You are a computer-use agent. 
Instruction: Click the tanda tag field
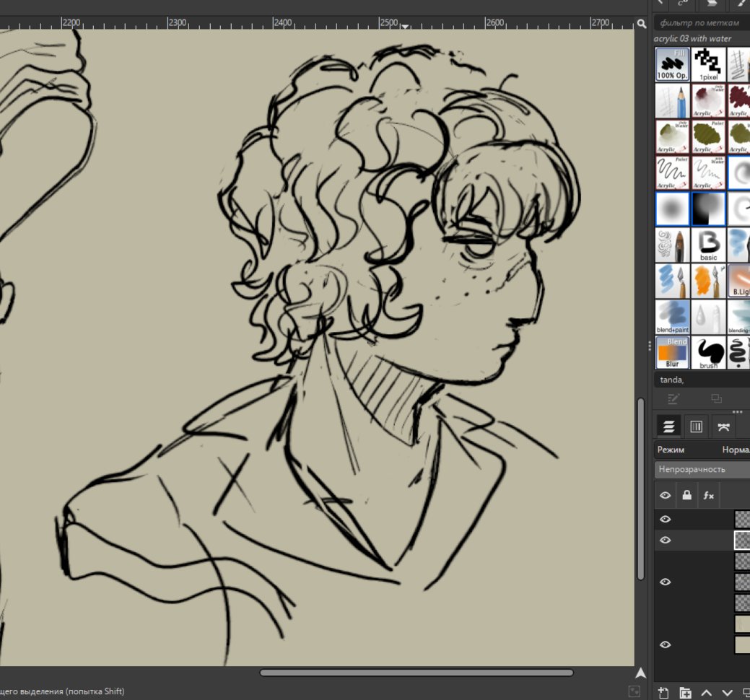pyautogui.click(x=702, y=380)
